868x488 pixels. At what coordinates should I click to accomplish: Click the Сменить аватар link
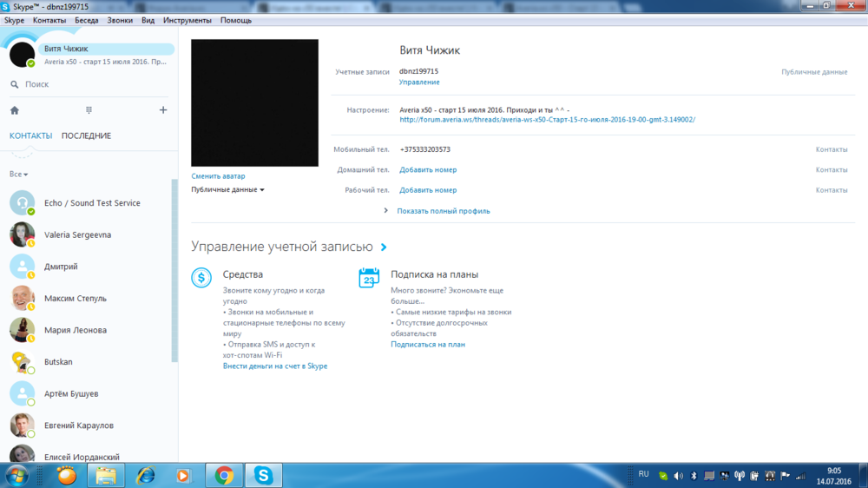[x=218, y=176]
